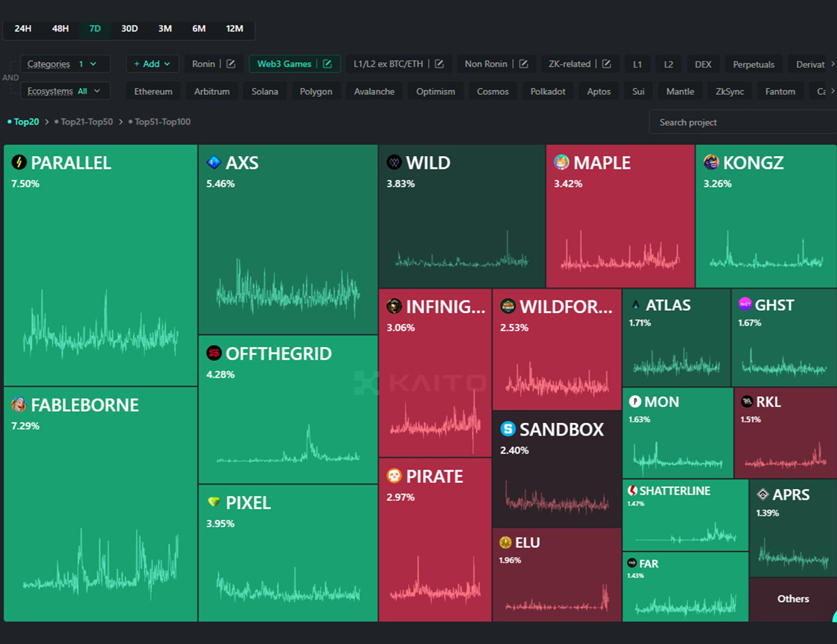
Task: Switch to the Top21-Top50 ranking view
Action: point(84,122)
